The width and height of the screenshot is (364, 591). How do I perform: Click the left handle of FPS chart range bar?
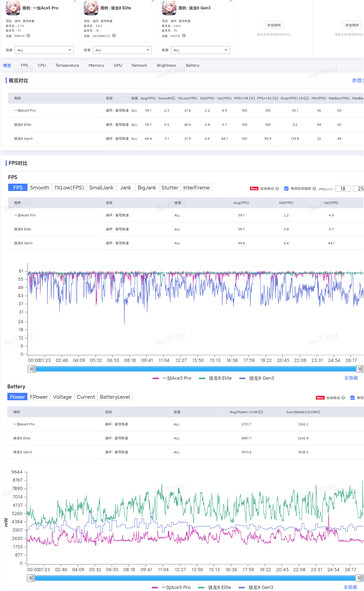coord(32,369)
